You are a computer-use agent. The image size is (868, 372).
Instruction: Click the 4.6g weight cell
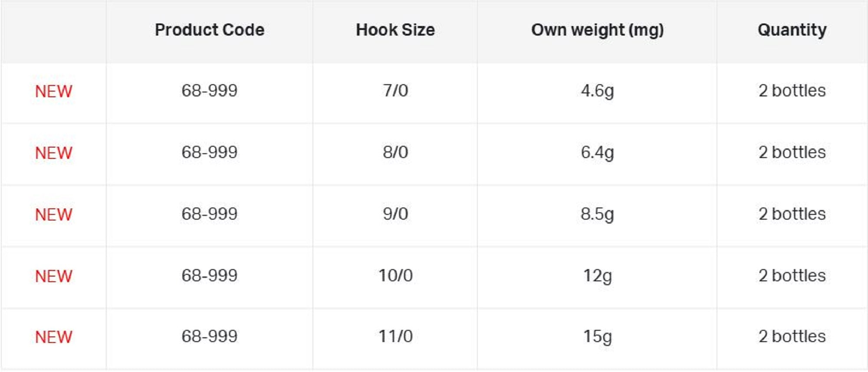pos(597,91)
